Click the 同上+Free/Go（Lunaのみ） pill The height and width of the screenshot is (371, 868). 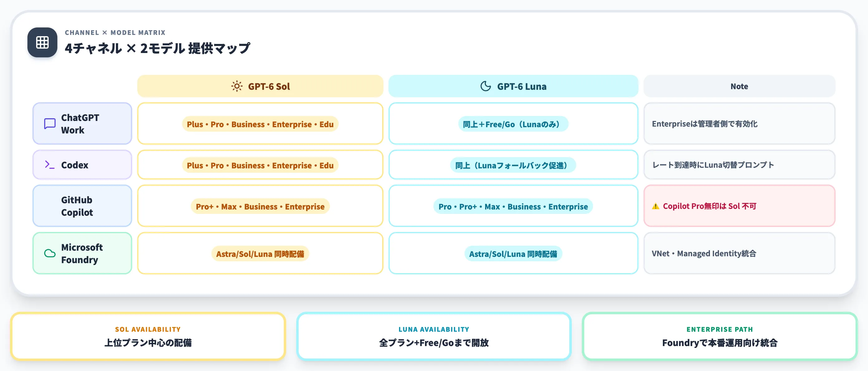coord(513,124)
